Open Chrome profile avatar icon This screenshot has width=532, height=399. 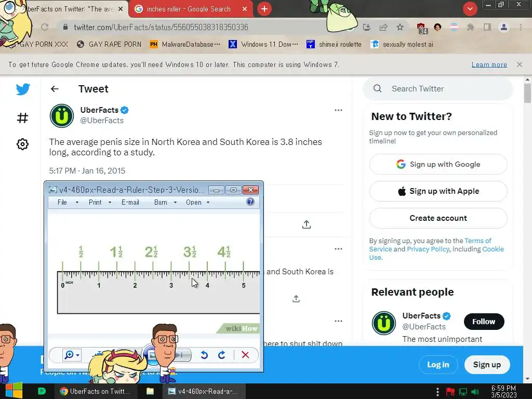[x=504, y=27]
